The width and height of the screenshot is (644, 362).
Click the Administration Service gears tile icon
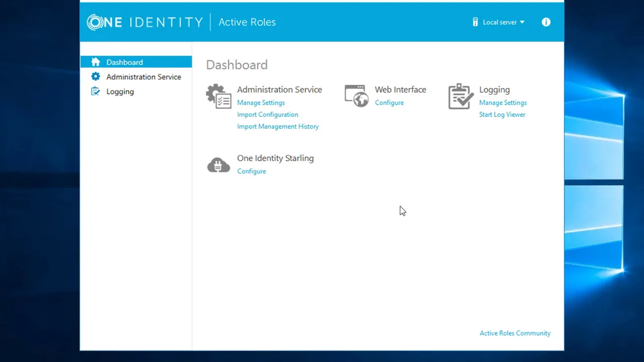coord(218,96)
